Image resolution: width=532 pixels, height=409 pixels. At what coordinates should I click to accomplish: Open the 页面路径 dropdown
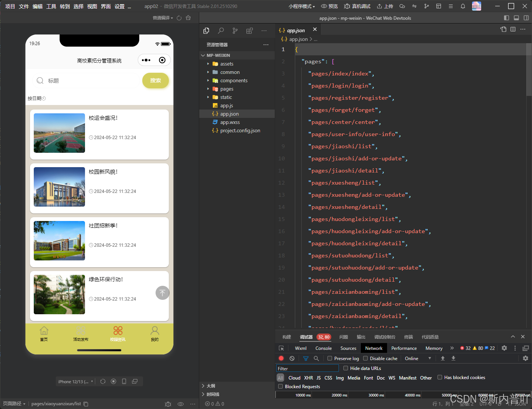click(x=14, y=404)
